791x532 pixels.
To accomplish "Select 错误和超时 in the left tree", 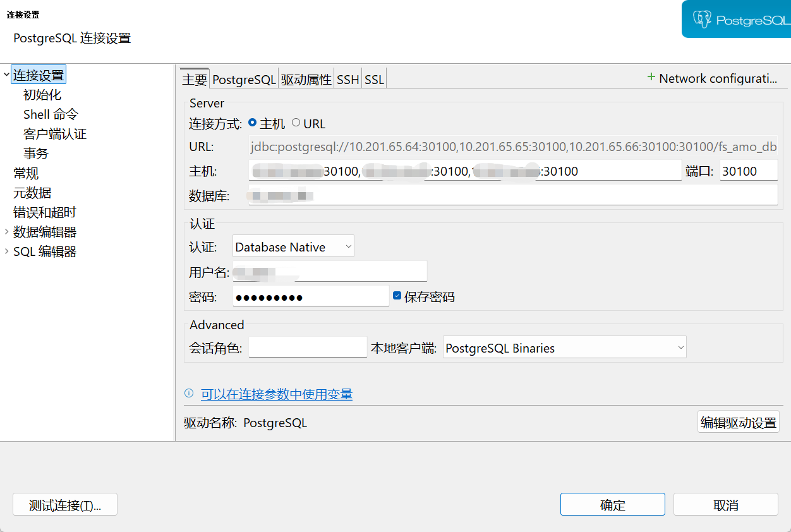I will [x=45, y=212].
